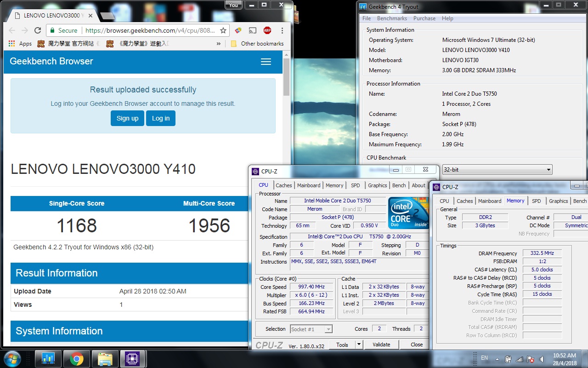Click the Intel Core 2 Duo logo
This screenshot has width=588, height=368.
408,213
